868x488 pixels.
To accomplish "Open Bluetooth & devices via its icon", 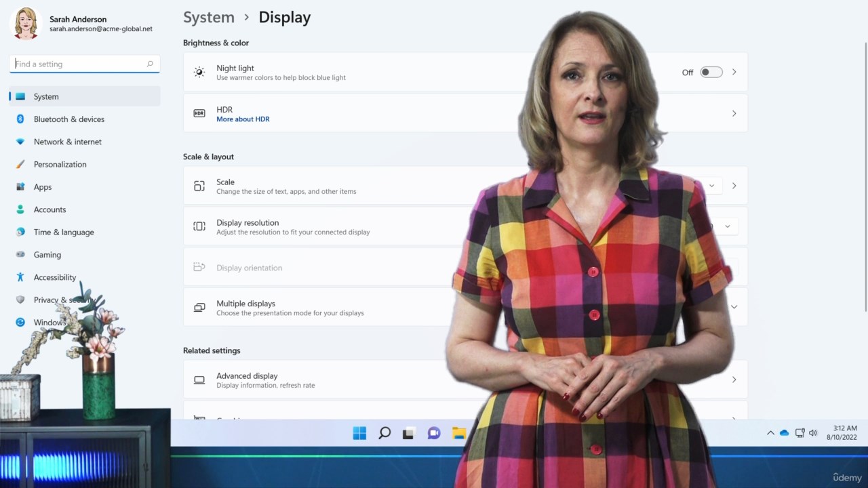I will pyautogui.click(x=20, y=119).
